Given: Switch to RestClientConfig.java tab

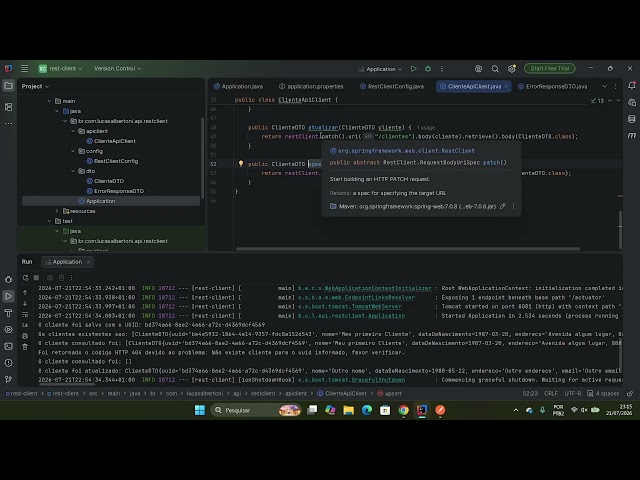Looking at the screenshot, I should (392, 87).
